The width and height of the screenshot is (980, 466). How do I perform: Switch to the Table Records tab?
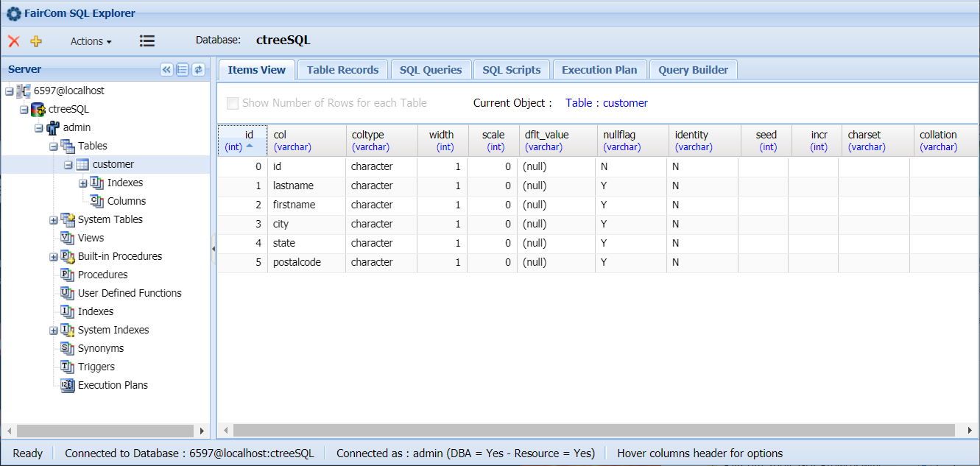[x=342, y=70]
